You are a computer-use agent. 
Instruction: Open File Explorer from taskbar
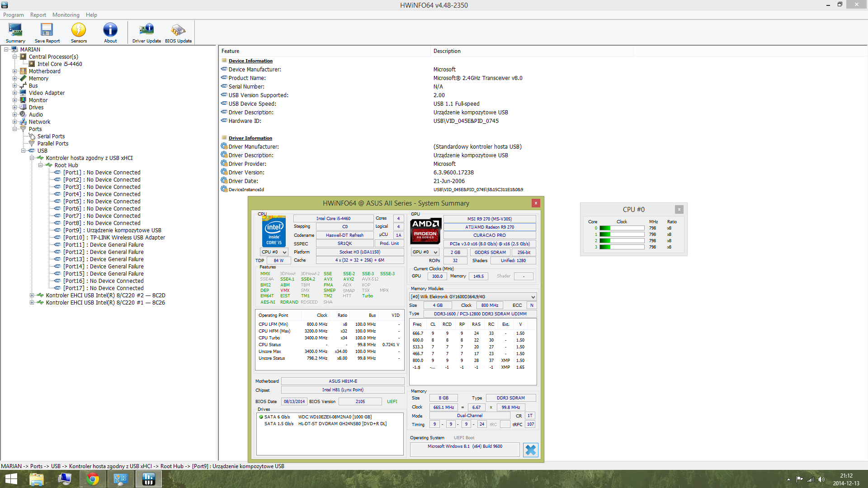[37, 479]
